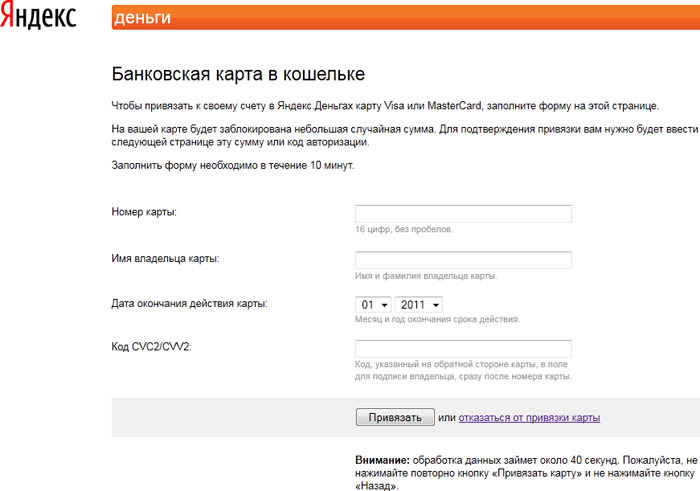Viewport: 700px width, 491px height.
Task: Click the sentence about completing within 10 минут
Action: point(232,164)
